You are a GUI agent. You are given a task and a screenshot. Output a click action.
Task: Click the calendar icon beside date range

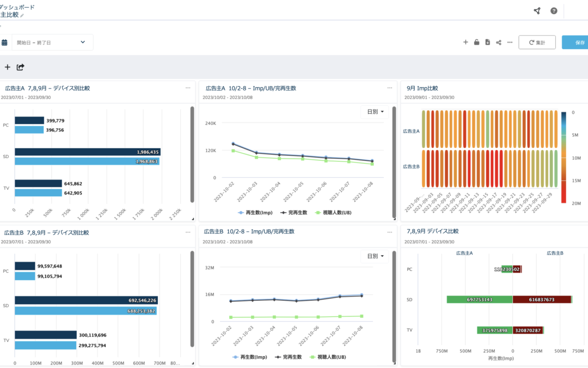(4, 43)
